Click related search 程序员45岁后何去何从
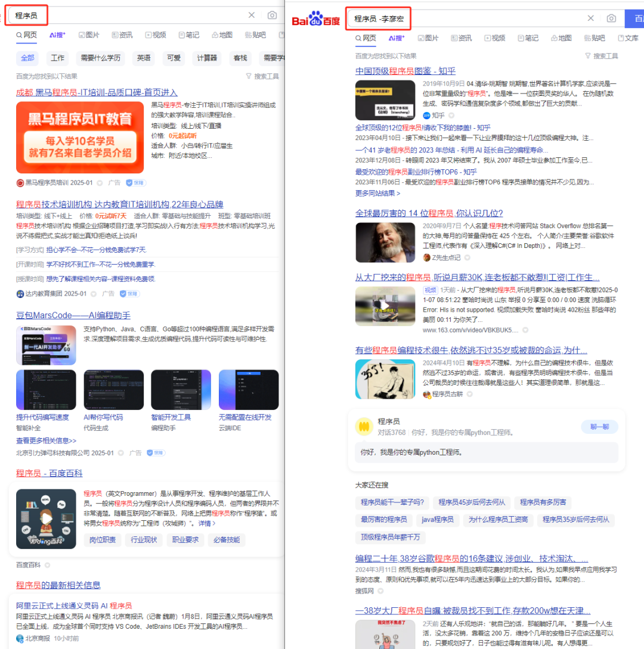644x649 pixels. coord(472,502)
